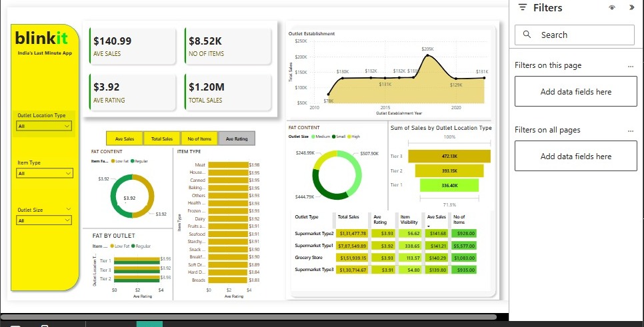Sort the table by the Ave Rating header
This screenshot has height=327, width=644.
pyautogui.click(x=380, y=220)
